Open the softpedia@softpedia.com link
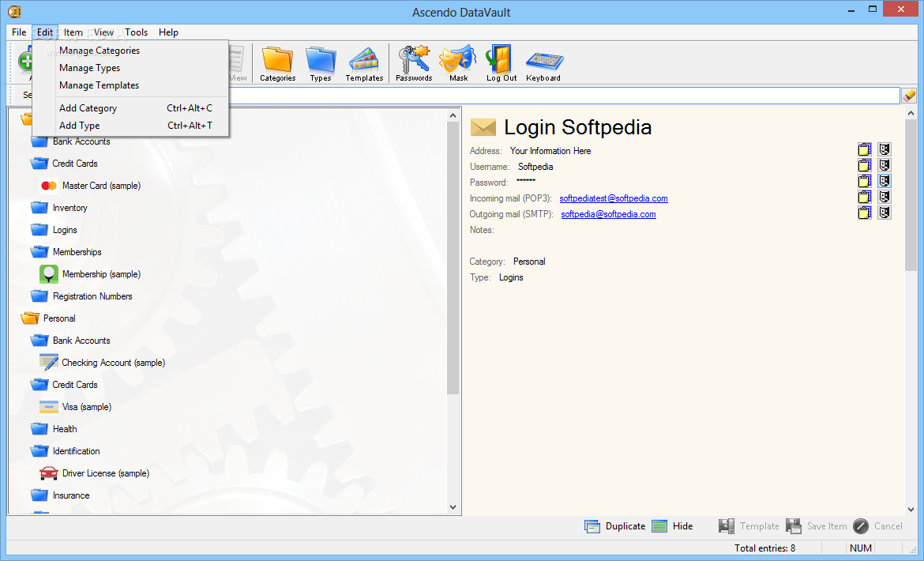The height and width of the screenshot is (561, 924). 608,214
